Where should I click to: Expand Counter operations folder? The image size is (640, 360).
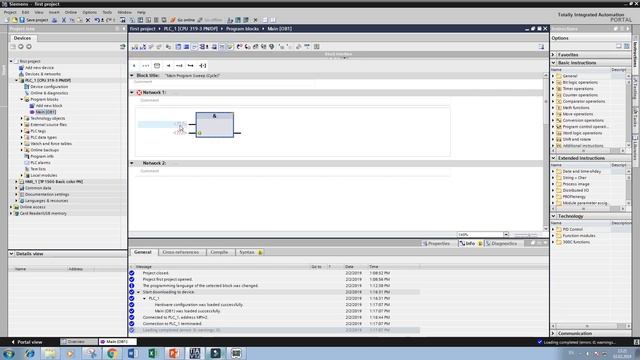[x=553, y=95]
